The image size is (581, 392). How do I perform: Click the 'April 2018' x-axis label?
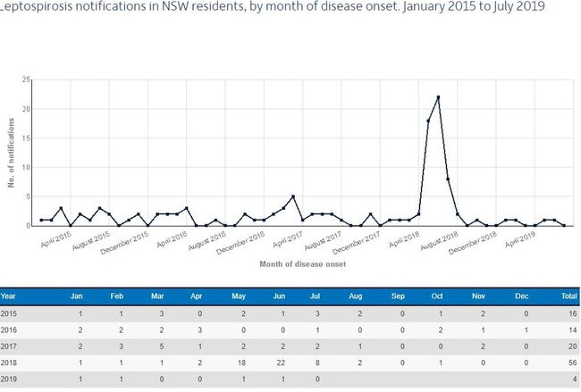pyautogui.click(x=404, y=239)
